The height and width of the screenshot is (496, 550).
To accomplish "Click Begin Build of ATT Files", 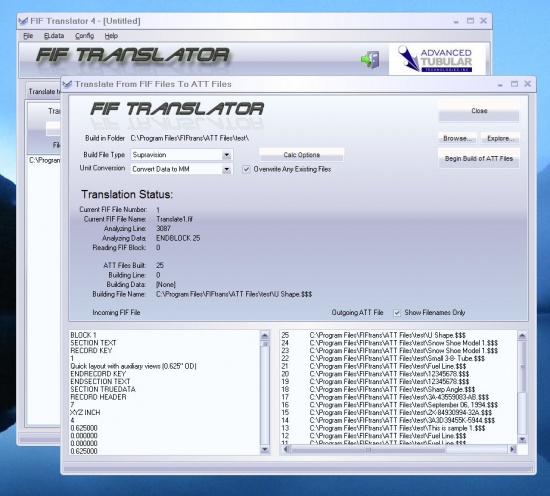I will pos(479,159).
